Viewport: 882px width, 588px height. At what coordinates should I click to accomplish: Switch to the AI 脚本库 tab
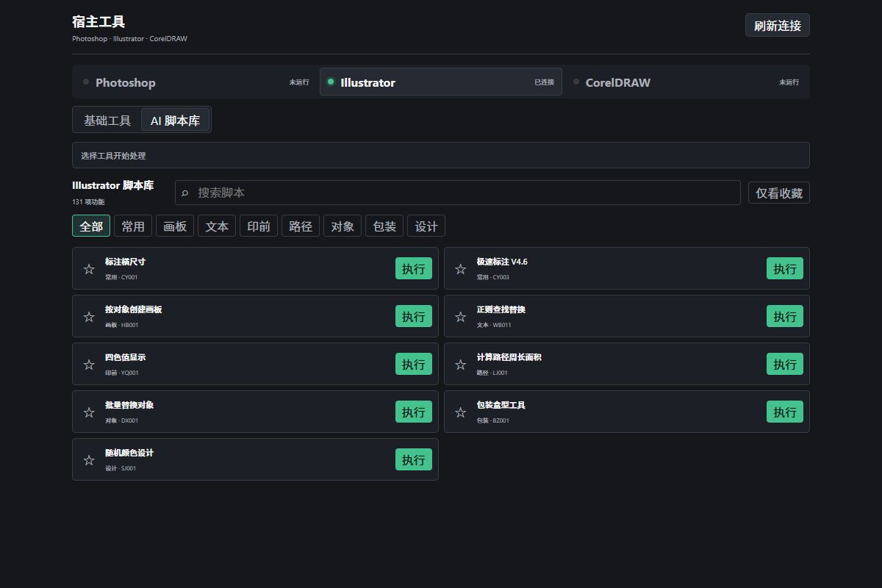coord(175,120)
